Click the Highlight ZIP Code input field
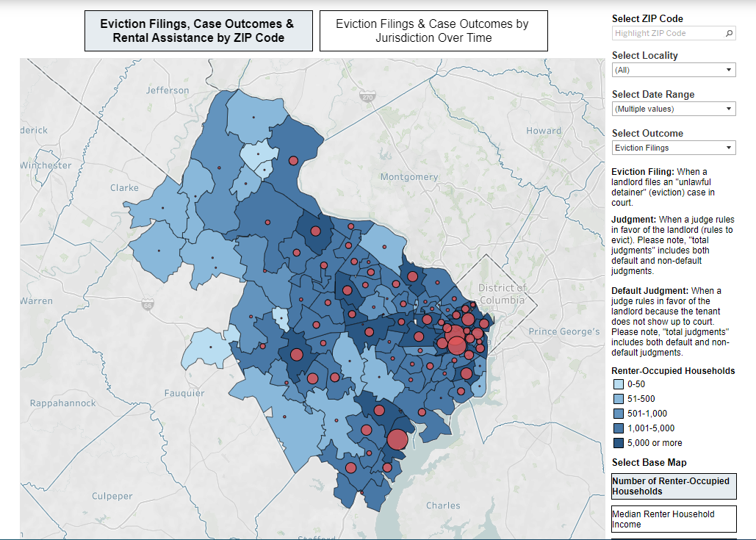Viewport: 756px width, 540px height. 667,33
